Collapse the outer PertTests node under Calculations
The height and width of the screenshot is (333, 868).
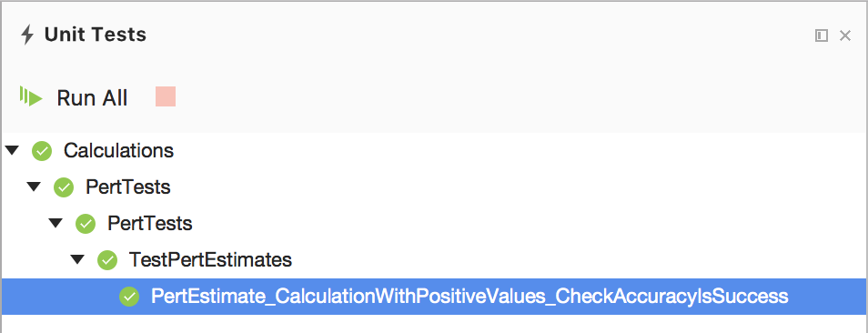point(34,187)
